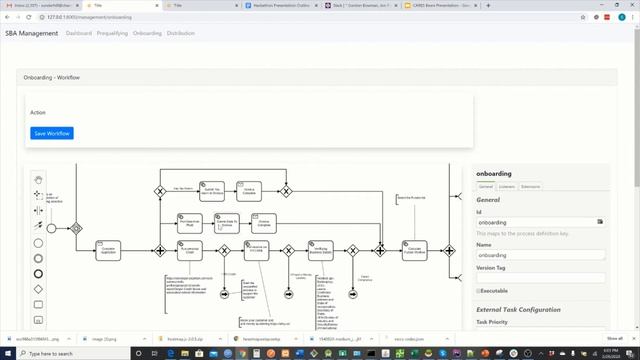Viewport: 640px width, 360px height.
Task: Choose the create/remove space tool
Action: pyautogui.click(x=38, y=211)
